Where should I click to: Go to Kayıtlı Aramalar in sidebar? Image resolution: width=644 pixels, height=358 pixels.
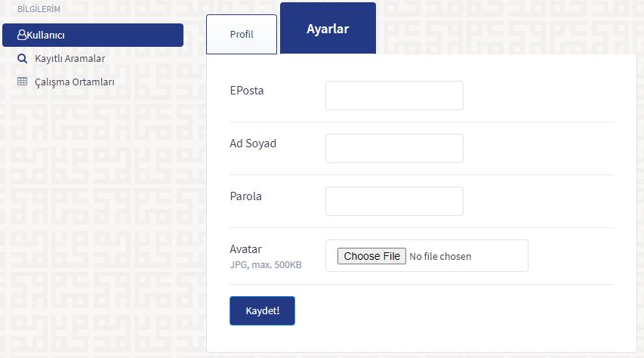69,58
